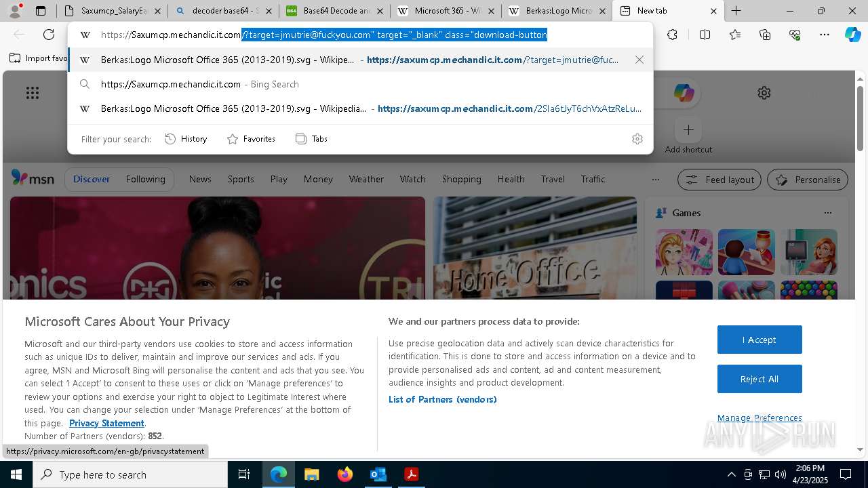The image size is (868, 488).
Task: Open Outlook from the taskbar
Action: [378, 474]
